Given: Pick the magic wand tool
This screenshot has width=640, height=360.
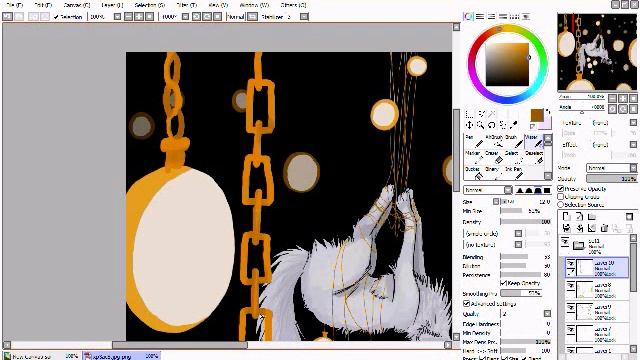Looking at the screenshot, I should pos(492,114).
